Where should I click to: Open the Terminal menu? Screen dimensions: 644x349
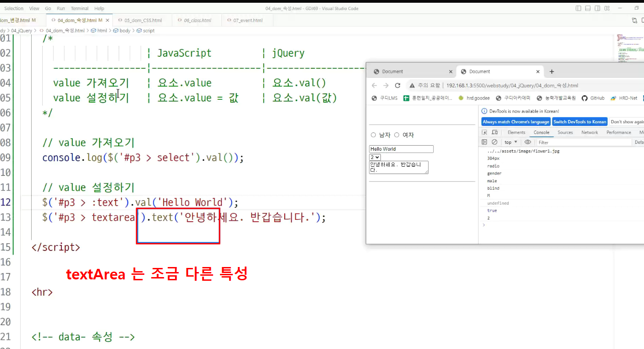[x=80, y=8]
